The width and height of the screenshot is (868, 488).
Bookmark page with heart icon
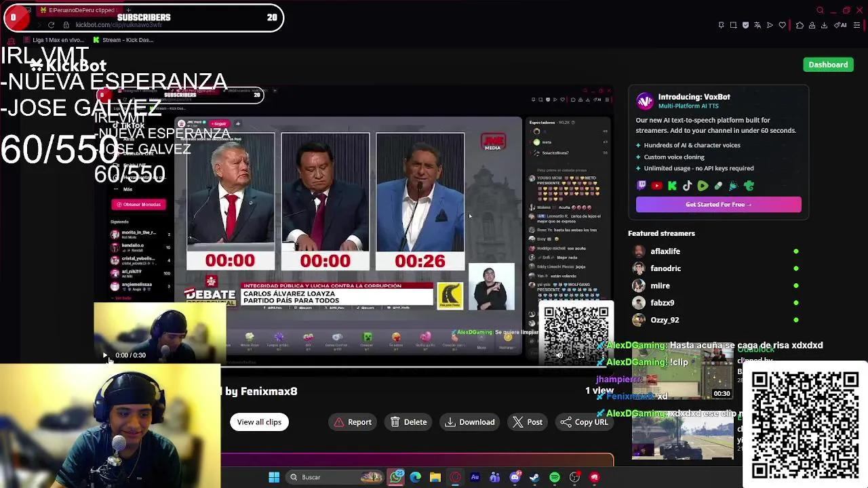782,25
